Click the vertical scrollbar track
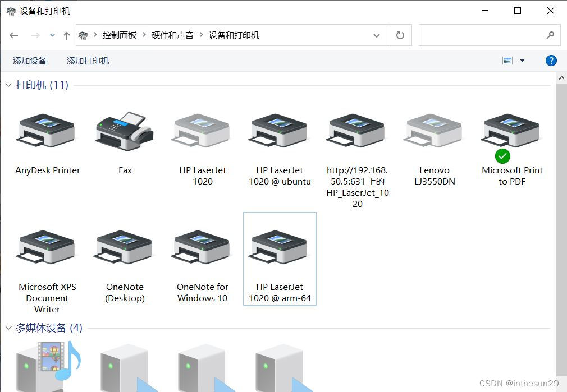567x392 pixels. (561, 381)
